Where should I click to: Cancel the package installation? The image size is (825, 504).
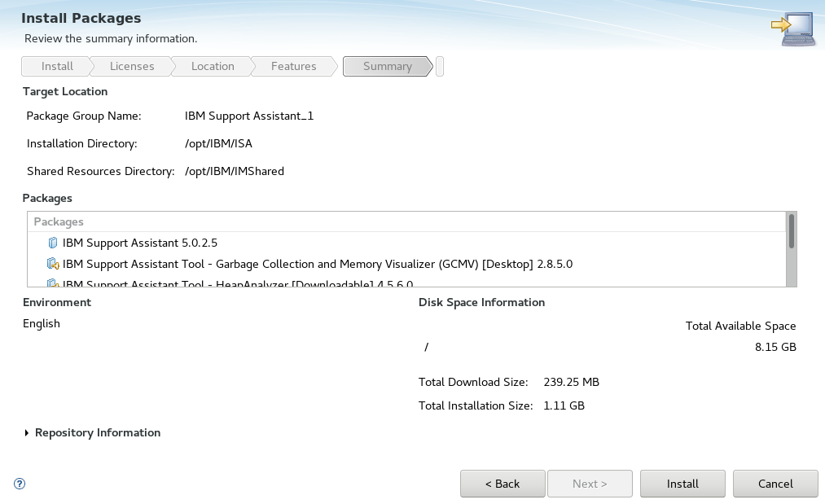[x=775, y=484]
